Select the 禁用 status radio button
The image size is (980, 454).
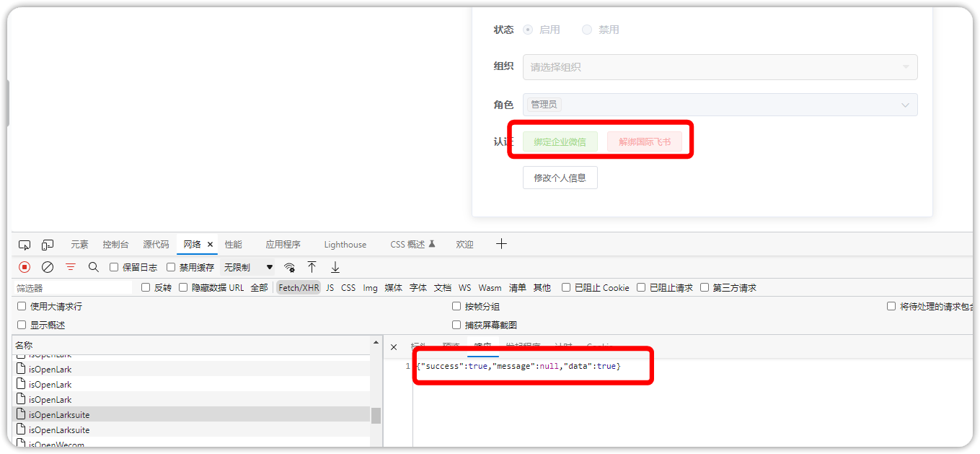[x=587, y=30]
